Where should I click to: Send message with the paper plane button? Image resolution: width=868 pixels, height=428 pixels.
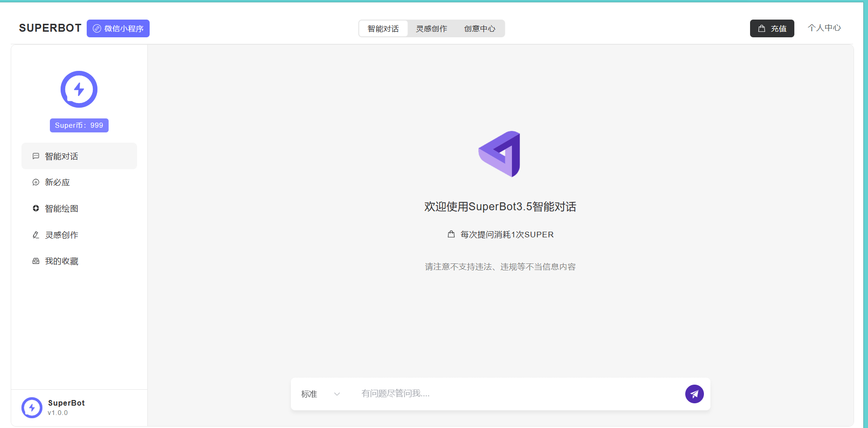694,394
